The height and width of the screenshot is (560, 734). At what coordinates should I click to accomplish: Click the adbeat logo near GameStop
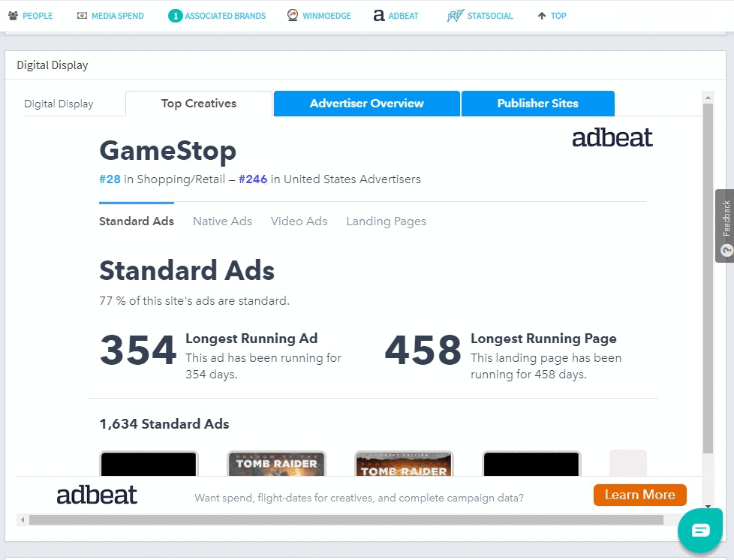(612, 137)
